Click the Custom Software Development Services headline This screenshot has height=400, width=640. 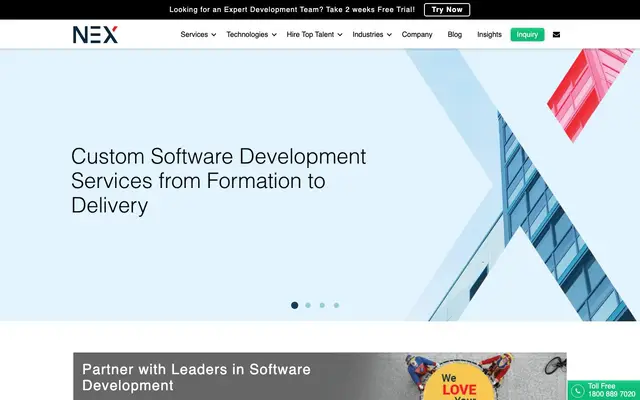coord(218,180)
